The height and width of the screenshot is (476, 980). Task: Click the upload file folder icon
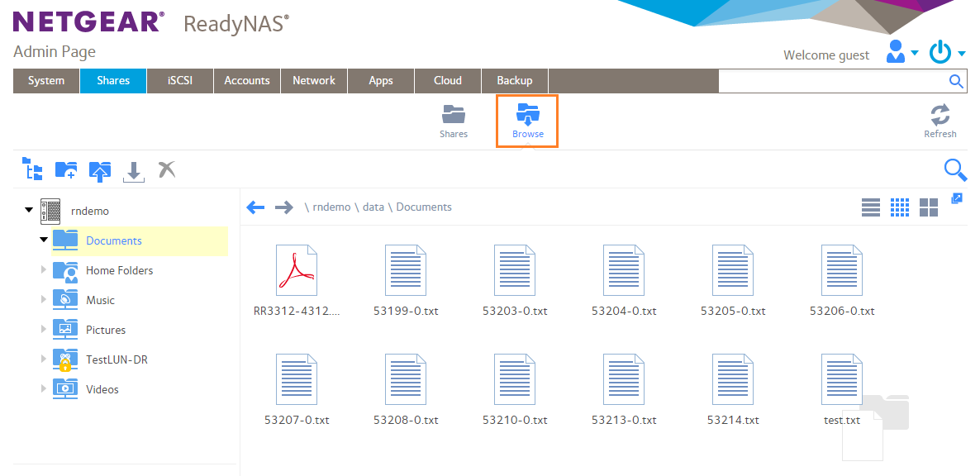coord(99,170)
